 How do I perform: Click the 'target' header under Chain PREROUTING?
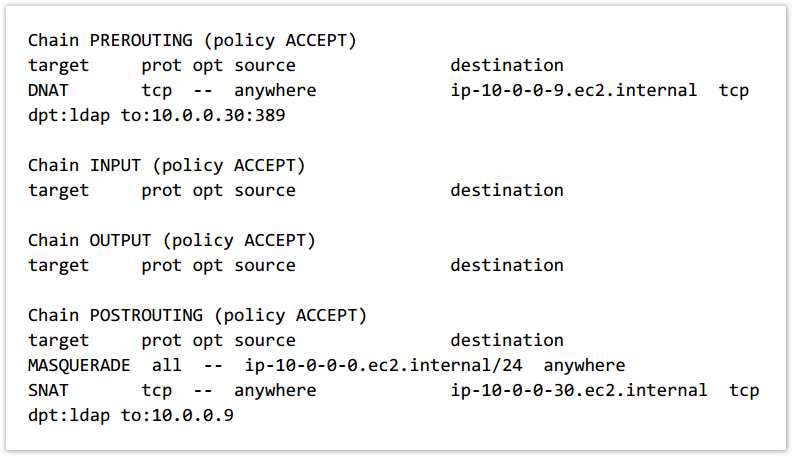click(x=58, y=65)
